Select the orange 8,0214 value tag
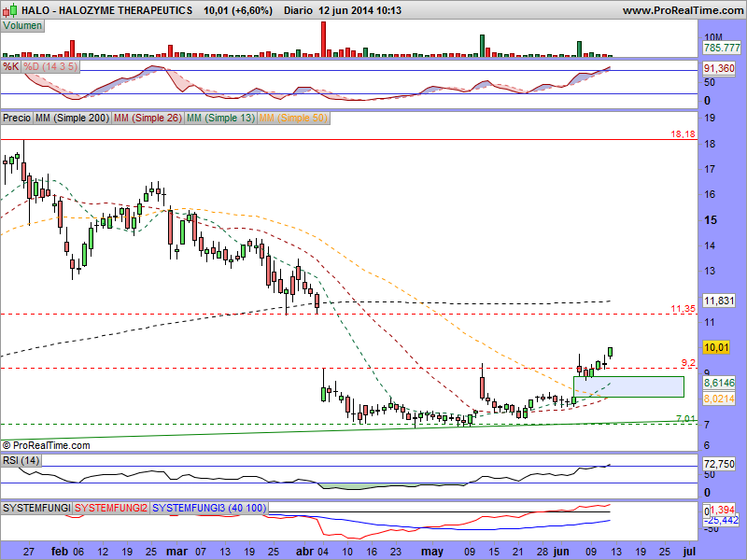This screenshot has width=747, height=560. coord(719,399)
